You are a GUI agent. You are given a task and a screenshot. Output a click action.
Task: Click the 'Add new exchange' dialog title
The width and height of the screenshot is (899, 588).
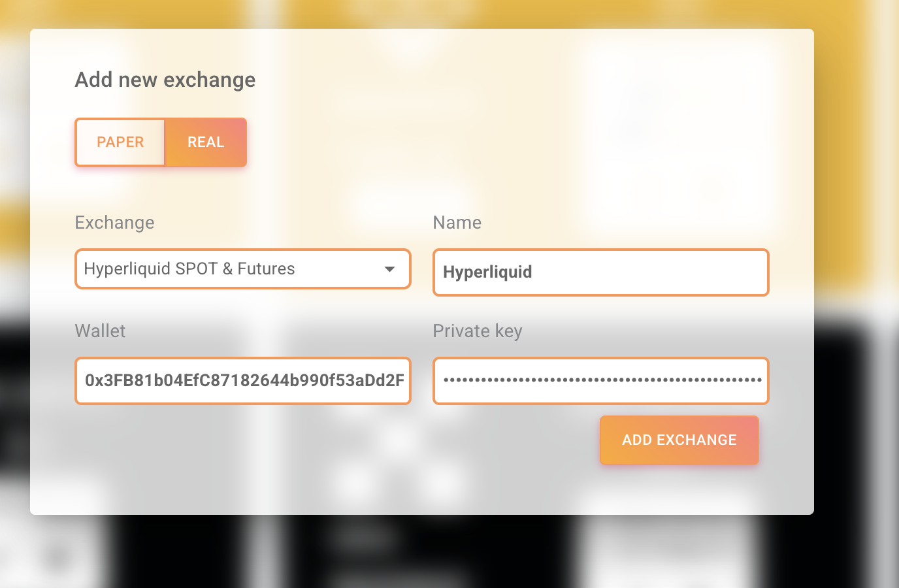pos(165,80)
